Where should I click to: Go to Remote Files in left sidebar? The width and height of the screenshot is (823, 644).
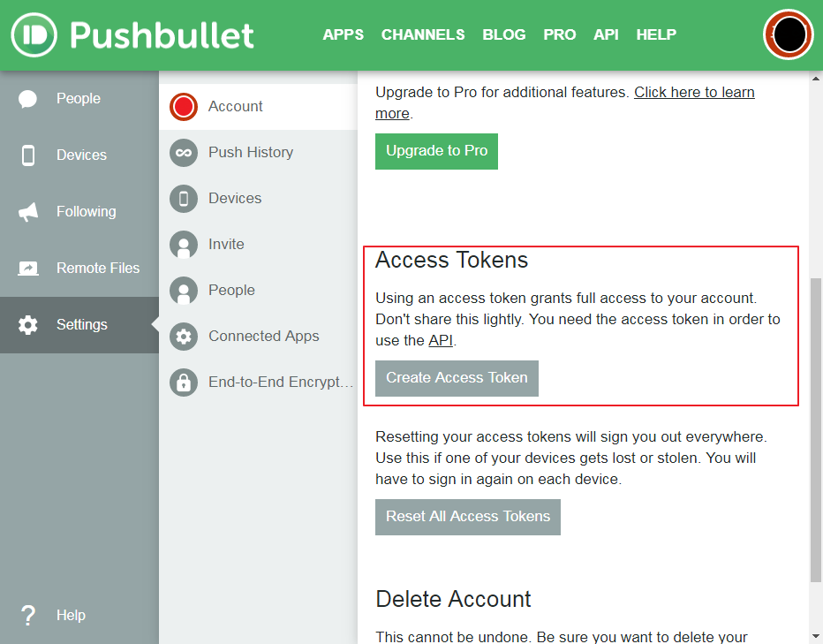[79, 268]
